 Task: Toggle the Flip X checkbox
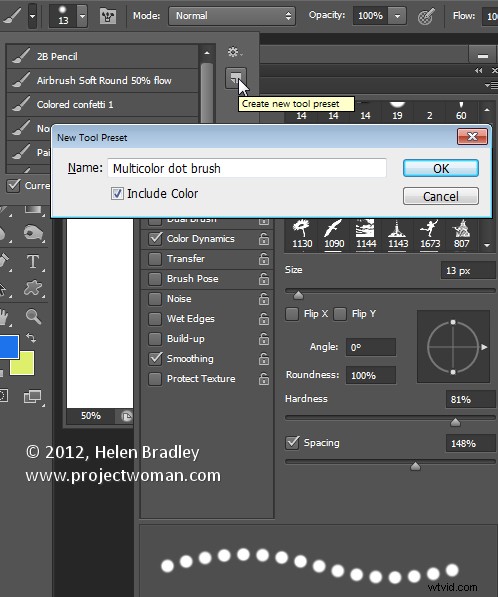pyautogui.click(x=292, y=314)
